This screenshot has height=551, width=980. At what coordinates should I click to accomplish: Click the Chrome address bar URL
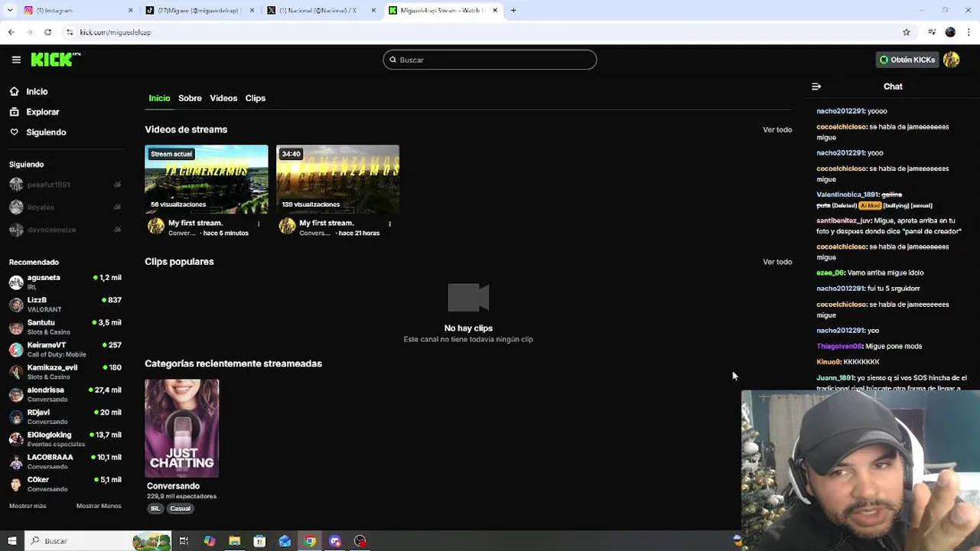pos(115,32)
